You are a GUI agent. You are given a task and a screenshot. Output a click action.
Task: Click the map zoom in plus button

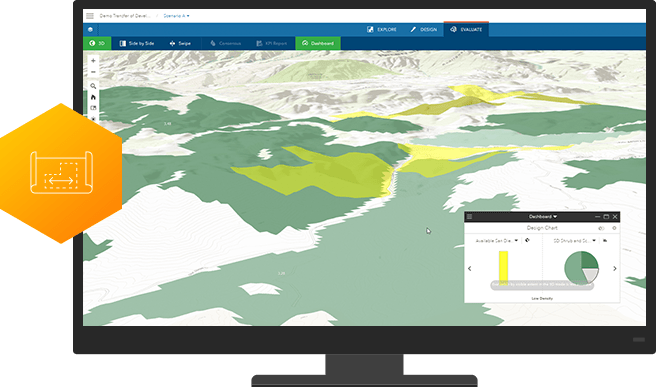93,61
